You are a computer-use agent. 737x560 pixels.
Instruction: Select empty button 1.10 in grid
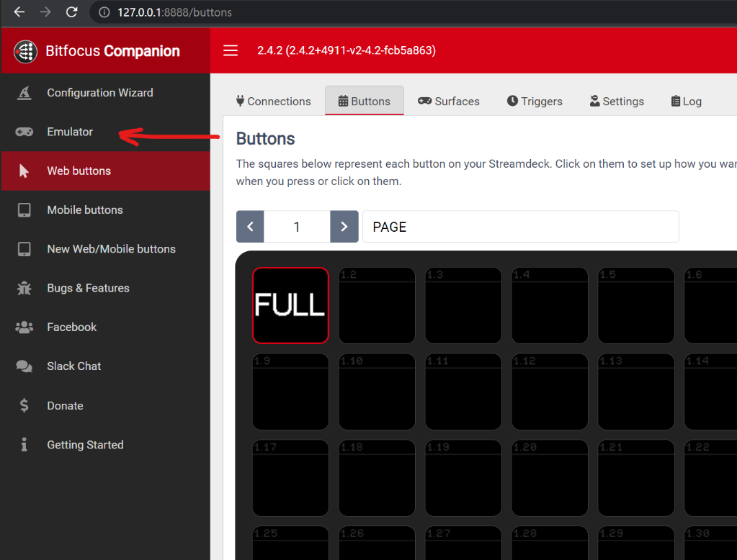pos(377,392)
